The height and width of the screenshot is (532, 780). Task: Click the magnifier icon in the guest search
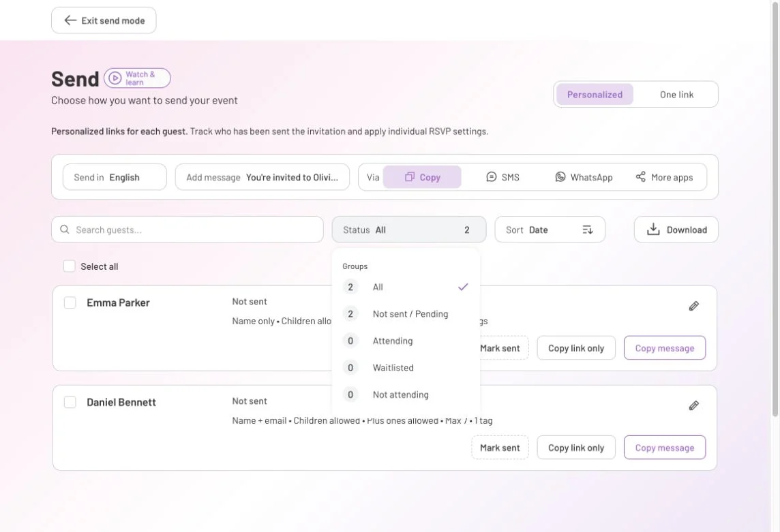[x=65, y=229]
